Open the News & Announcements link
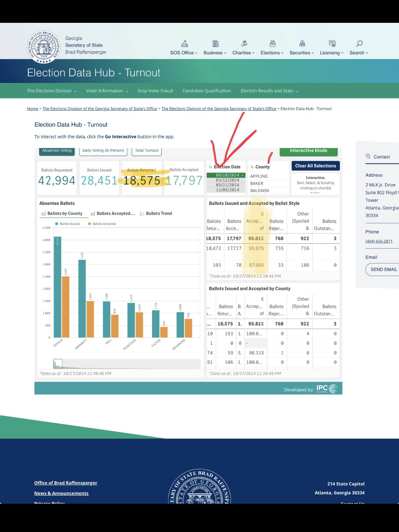This screenshot has height=532, width=399. tap(61, 493)
